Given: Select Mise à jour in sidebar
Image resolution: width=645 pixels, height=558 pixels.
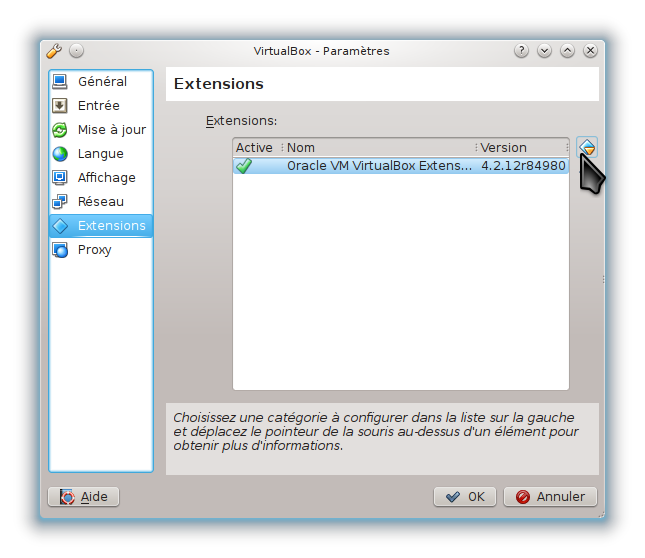Looking at the screenshot, I should point(101,130).
